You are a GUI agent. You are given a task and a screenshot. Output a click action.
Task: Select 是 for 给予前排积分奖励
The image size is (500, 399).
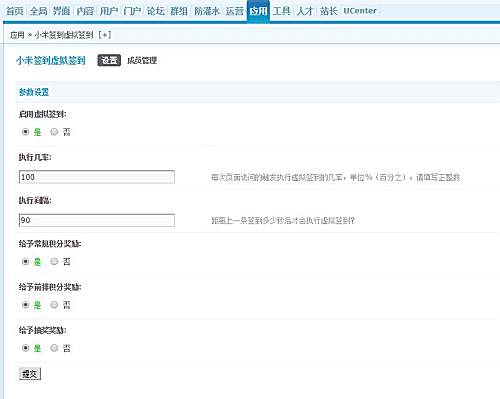pos(25,305)
